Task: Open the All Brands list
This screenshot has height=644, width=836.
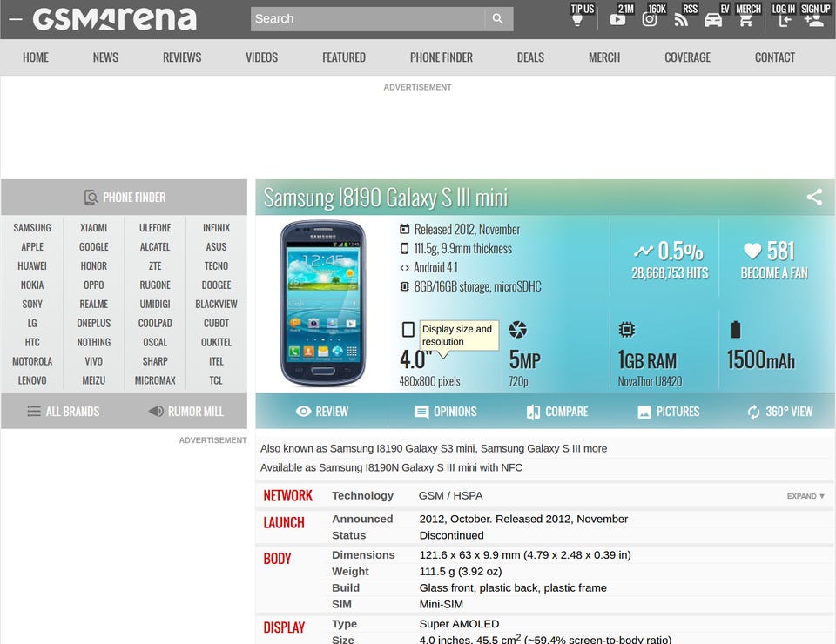Action: [63, 412]
